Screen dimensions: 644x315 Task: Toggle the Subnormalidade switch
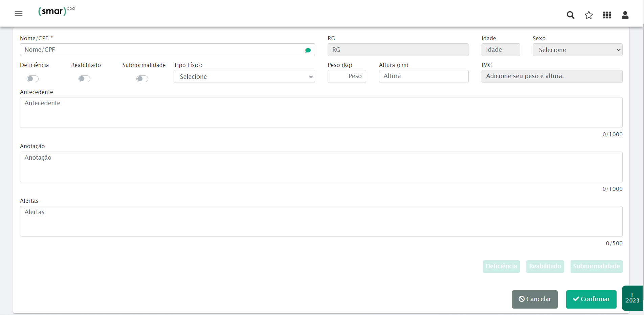pyautogui.click(x=142, y=79)
